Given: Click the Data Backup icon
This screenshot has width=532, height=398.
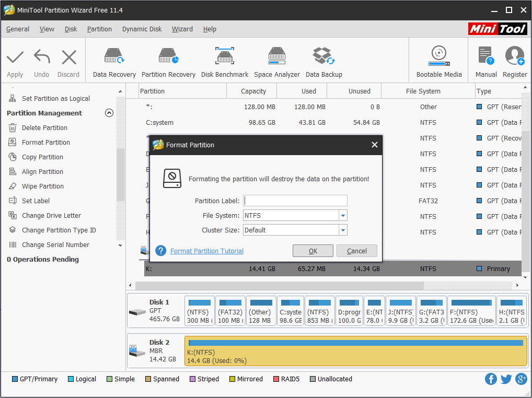Looking at the screenshot, I should (x=323, y=62).
